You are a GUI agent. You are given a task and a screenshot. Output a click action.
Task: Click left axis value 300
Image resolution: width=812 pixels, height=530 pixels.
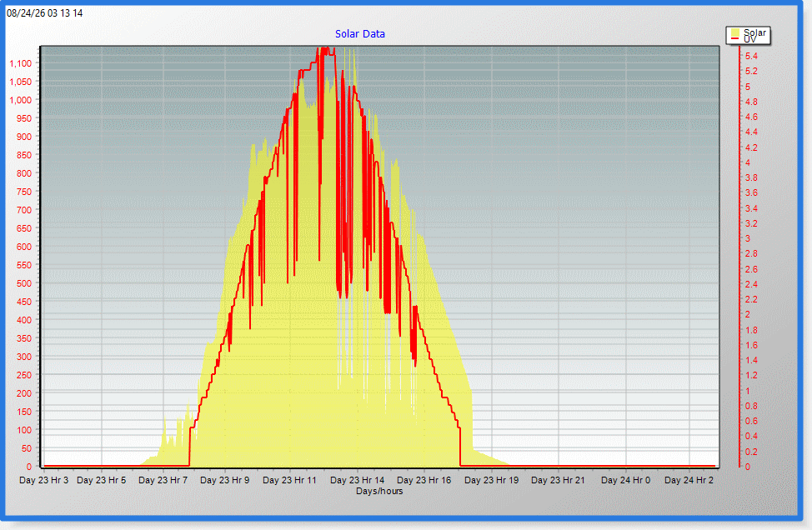[x=24, y=357]
